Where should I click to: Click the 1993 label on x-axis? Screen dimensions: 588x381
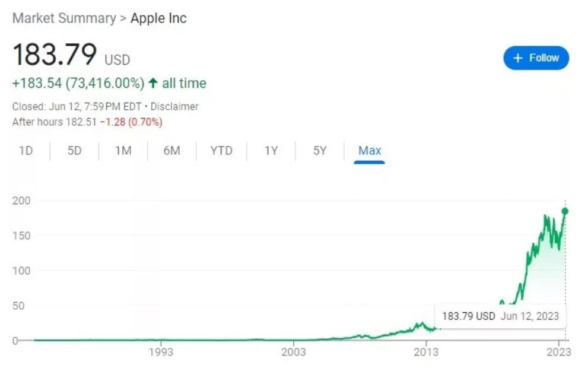click(161, 352)
